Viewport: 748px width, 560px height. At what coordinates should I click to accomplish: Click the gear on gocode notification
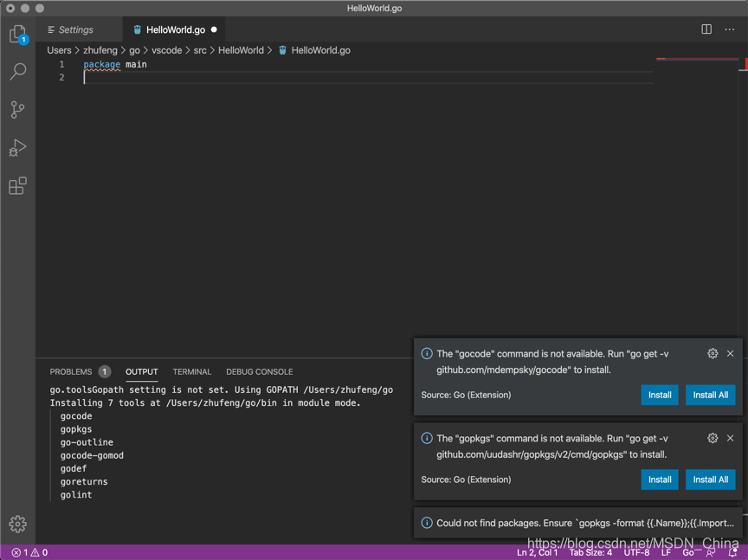713,353
